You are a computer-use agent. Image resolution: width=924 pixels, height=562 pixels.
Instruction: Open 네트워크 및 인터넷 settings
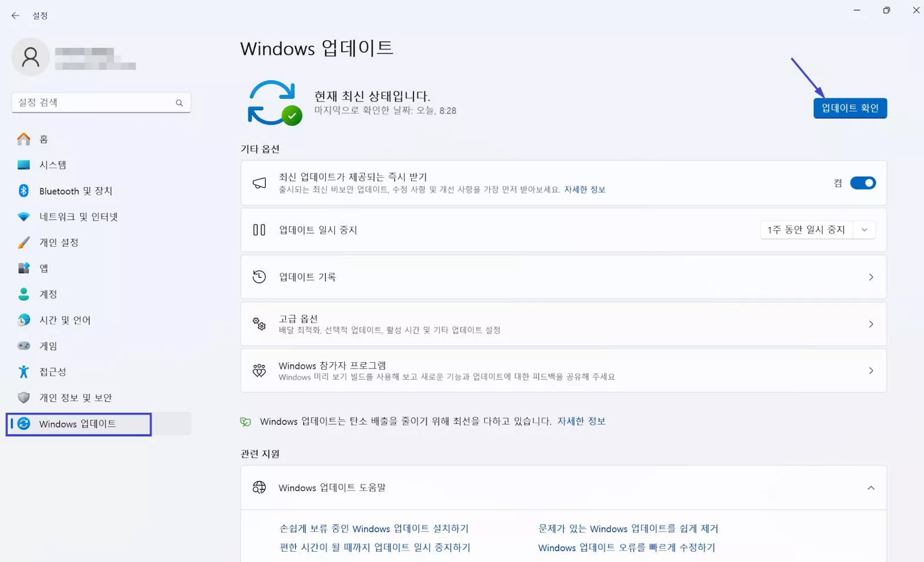coord(101,217)
